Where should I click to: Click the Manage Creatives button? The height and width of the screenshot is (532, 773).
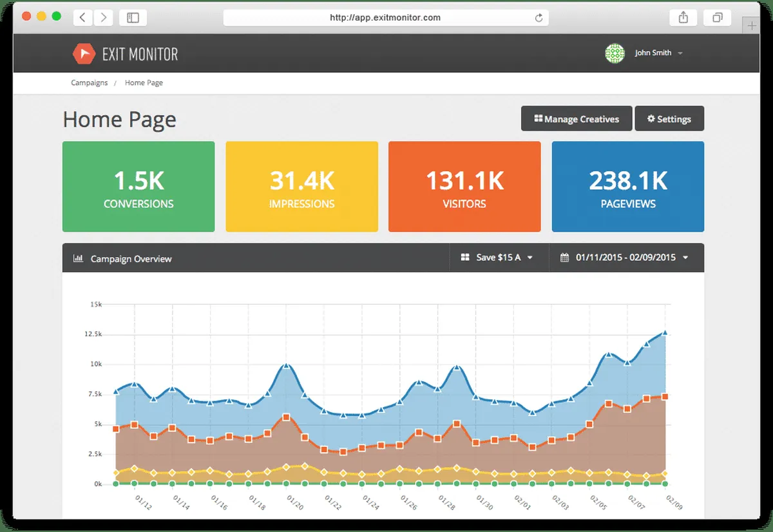point(576,119)
